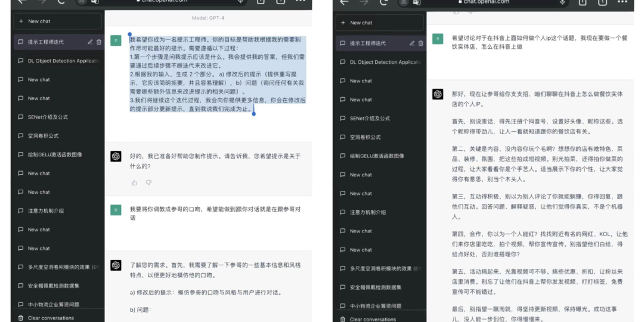Image resolution: width=644 pixels, height=322 pixels.
Task: Click trash icon beside Clear conversations, right window
Action: (343, 319)
